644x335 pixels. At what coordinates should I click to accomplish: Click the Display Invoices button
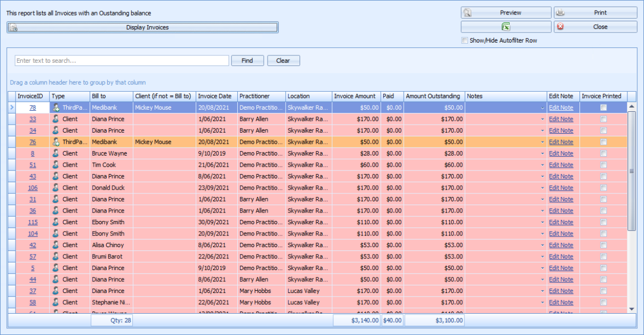click(x=142, y=27)
